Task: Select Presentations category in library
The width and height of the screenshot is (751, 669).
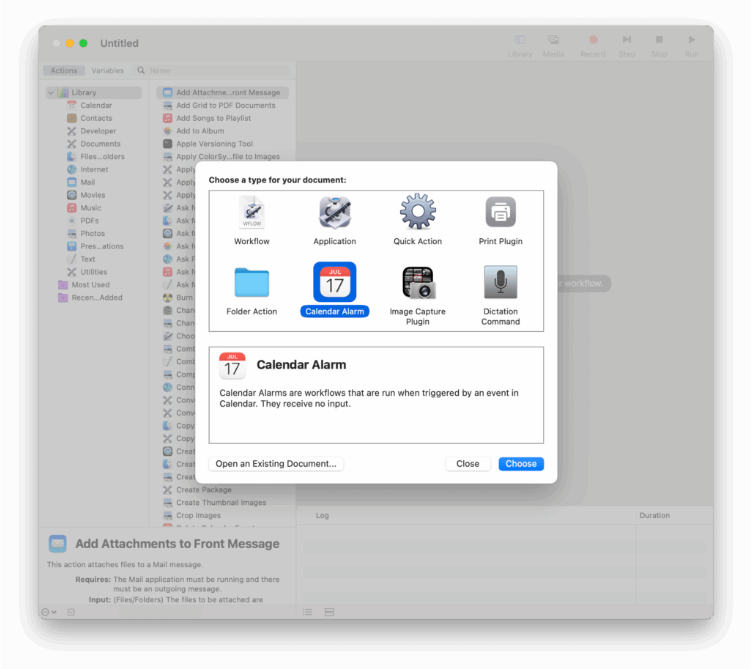Action: 101,246
